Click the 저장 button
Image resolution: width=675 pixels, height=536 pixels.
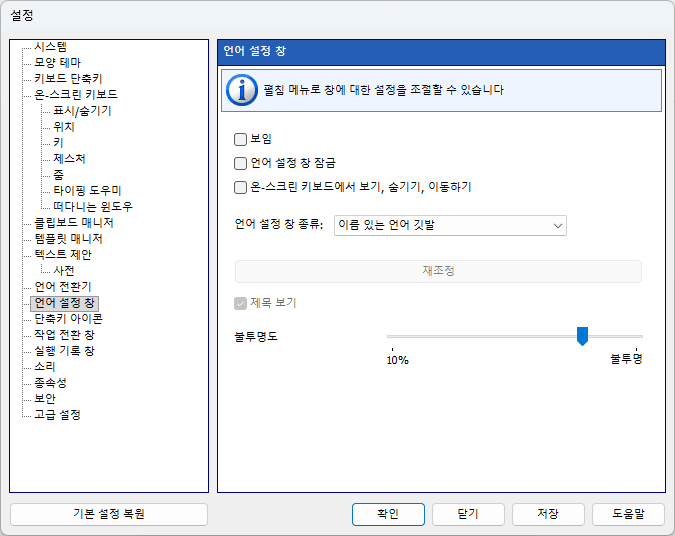(x=548, y=514)
